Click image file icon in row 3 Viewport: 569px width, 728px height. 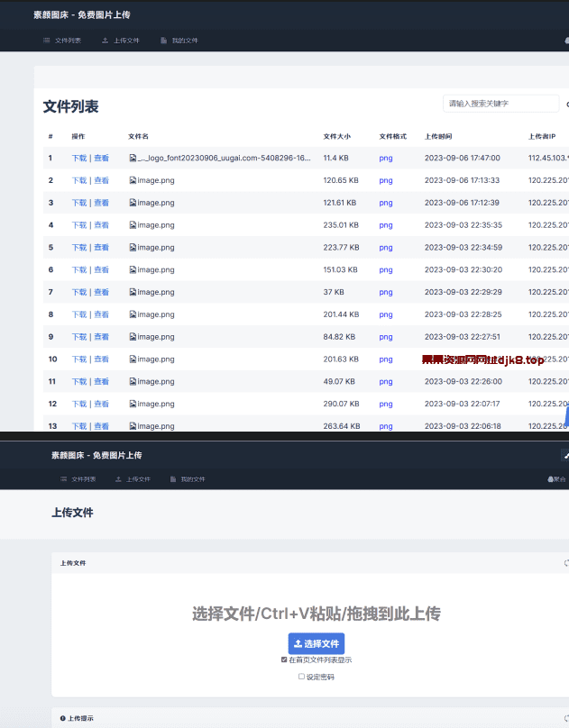133,203
